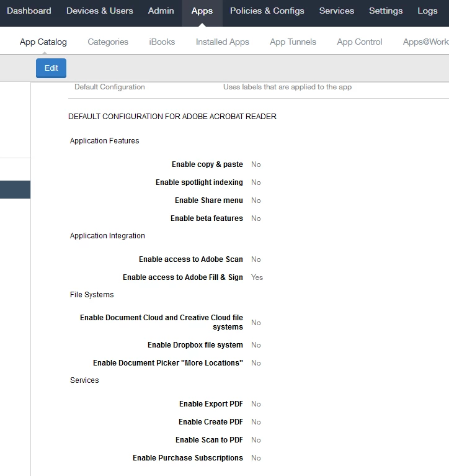Click 'Default Configuration' row label

pos(110,87)
